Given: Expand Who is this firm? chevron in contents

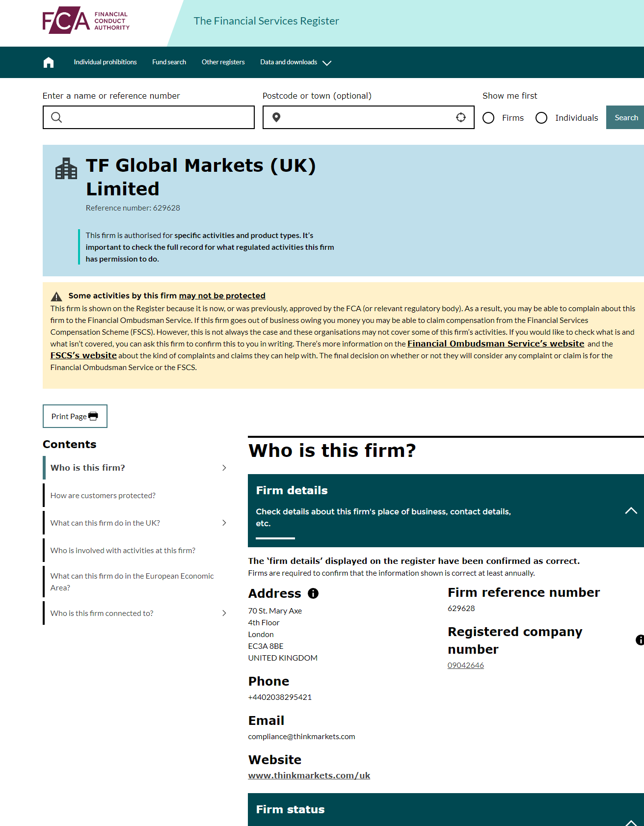Looking at the screenshot, I should 224,468.
